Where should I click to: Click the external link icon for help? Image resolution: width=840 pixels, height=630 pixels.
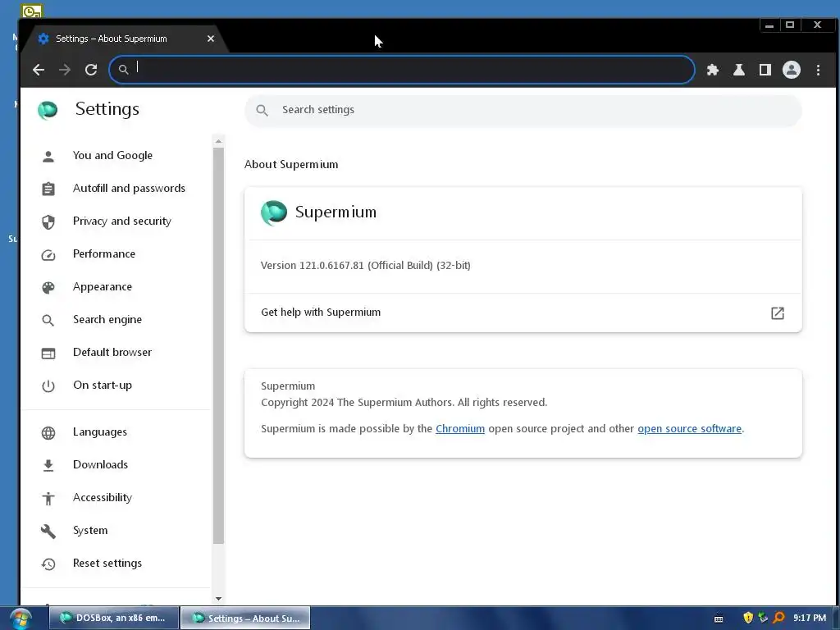point(778,313)
